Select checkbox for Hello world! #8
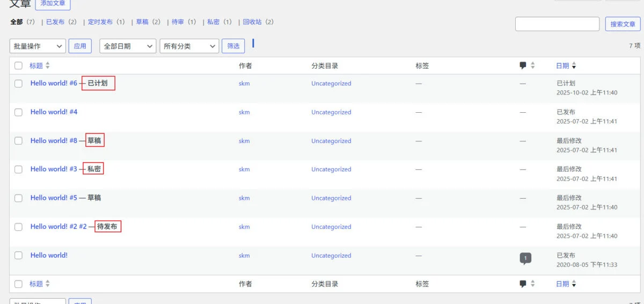 [18, 141]
